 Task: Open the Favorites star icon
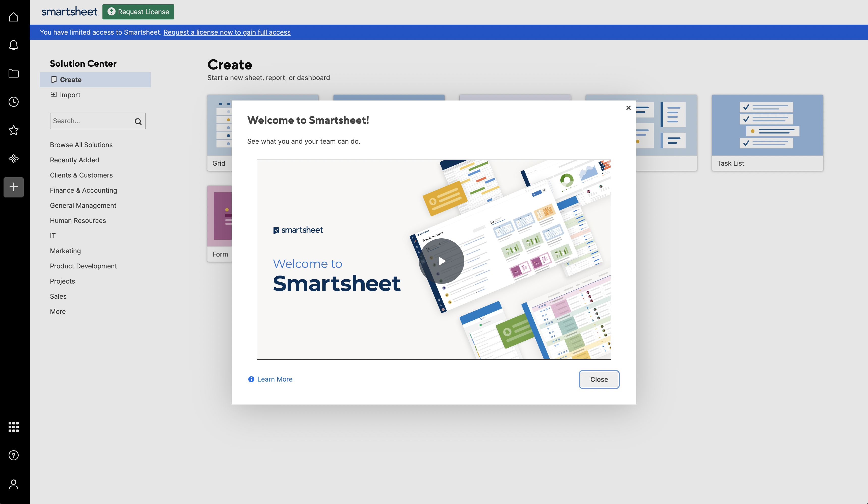click(x=13, y=130)
